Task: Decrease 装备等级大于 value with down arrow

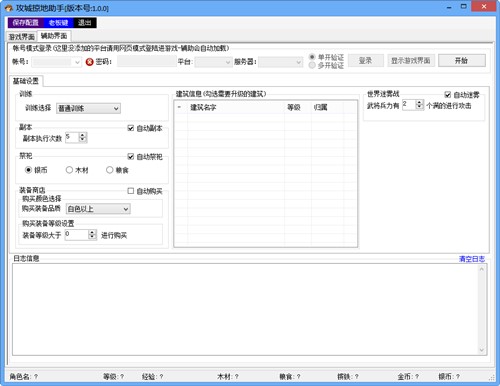Action: tap(92, 237)
